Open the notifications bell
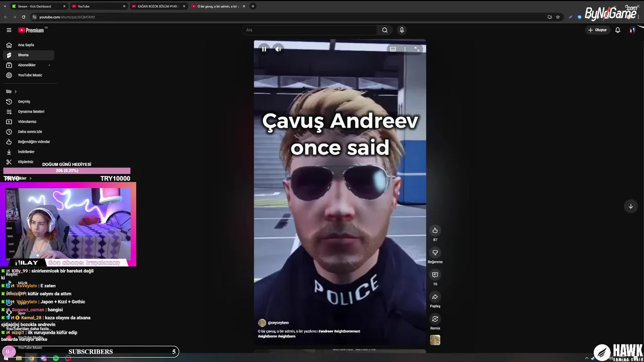The image size is (644, 362). [x=618, y=30]
